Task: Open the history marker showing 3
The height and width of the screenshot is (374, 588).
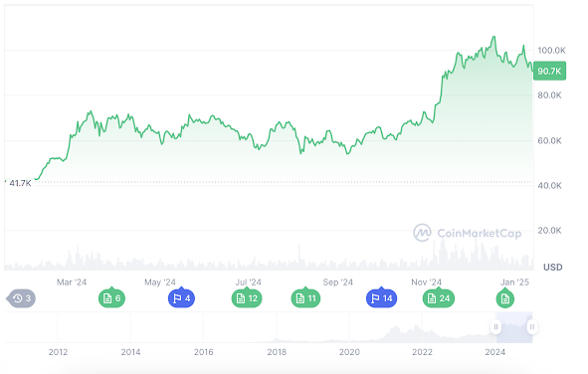Action: tap(21, 298)
